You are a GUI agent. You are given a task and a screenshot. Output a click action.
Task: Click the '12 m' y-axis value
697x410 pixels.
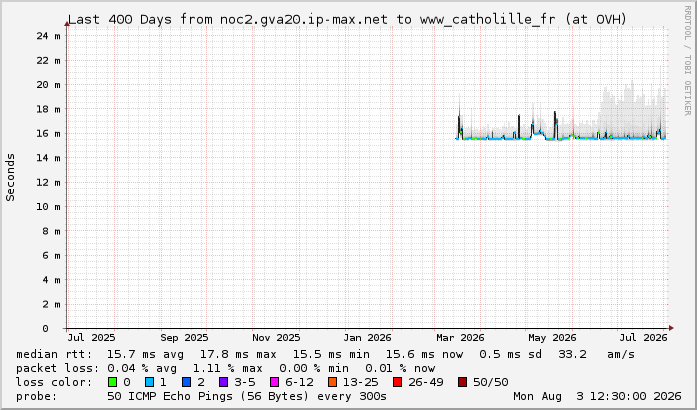pyautogui.click(x=48, y=182)
